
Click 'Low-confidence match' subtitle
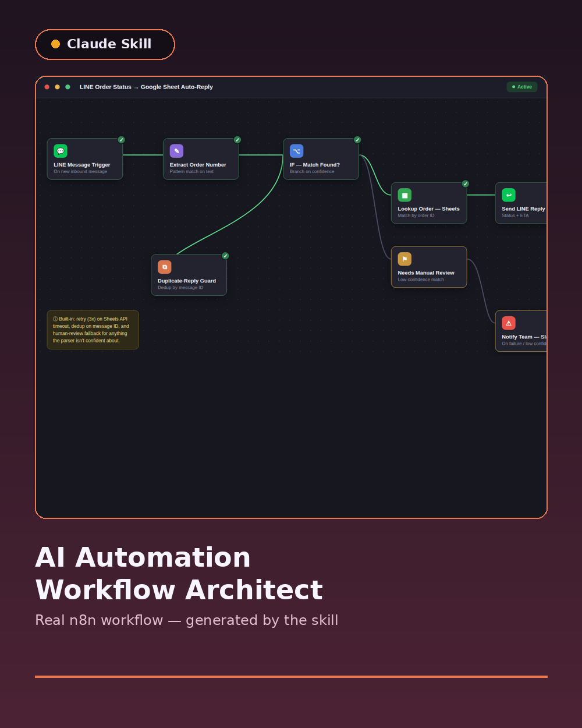click(421, 280)
